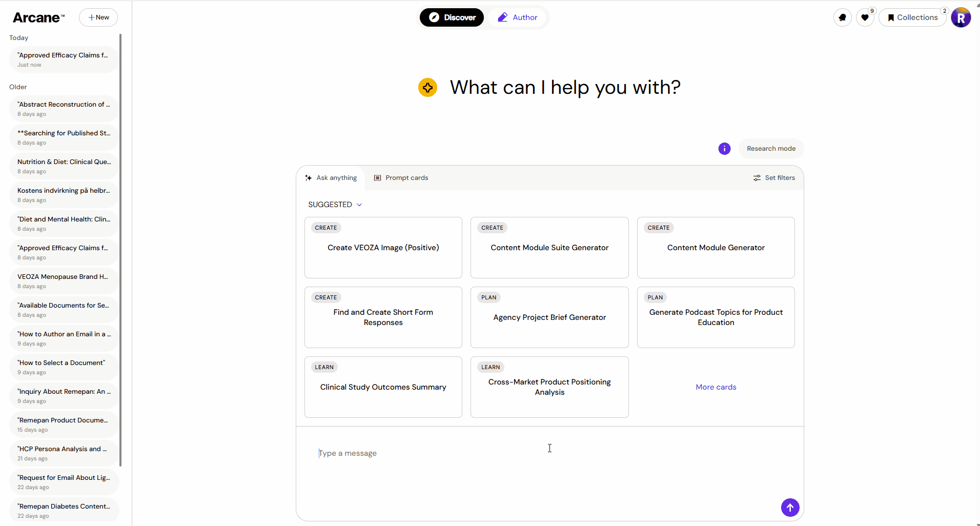Click the purple info icon
The width and height of the screenshot is (980, 526).
click(x=724, y=149)
